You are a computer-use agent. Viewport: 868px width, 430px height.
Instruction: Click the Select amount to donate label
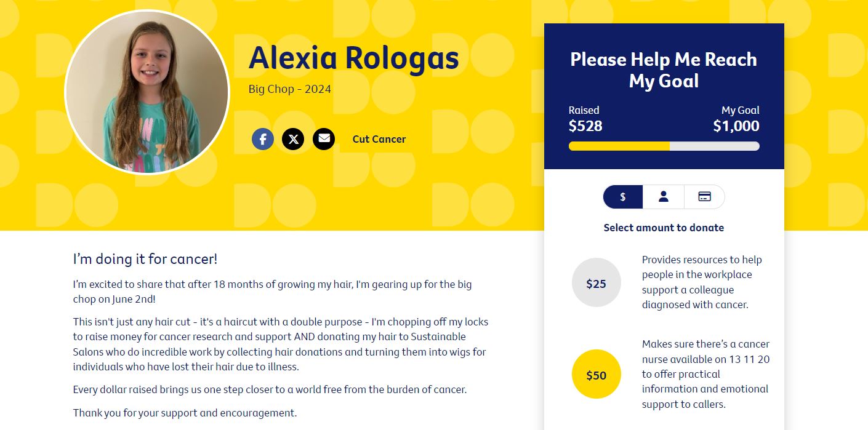664,228
